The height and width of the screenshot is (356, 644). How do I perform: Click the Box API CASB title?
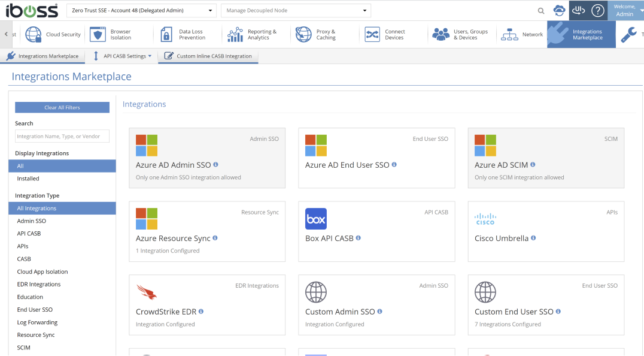(x=329, y=238)
